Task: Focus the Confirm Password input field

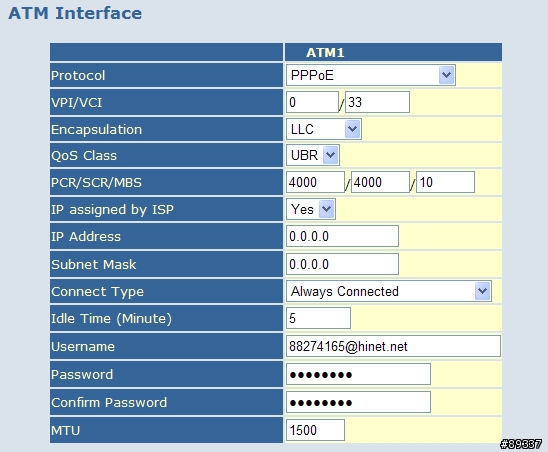Action: tap(358, 402)
